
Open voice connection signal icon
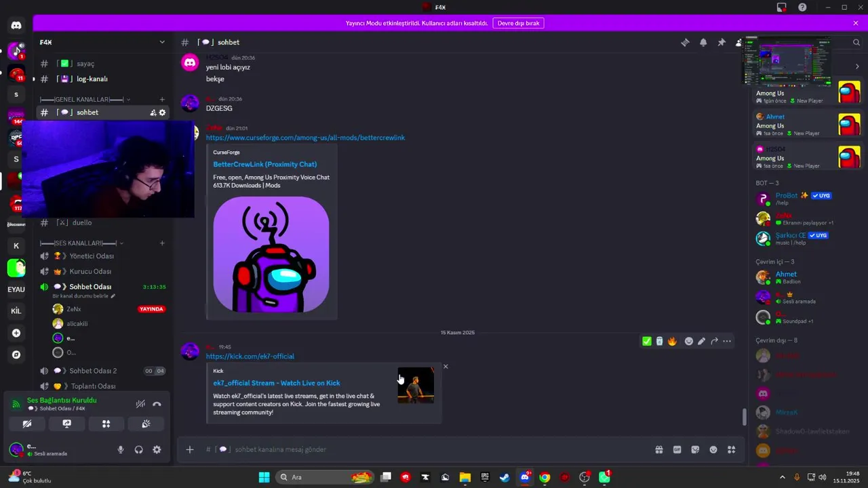click(x=16, y=404)
